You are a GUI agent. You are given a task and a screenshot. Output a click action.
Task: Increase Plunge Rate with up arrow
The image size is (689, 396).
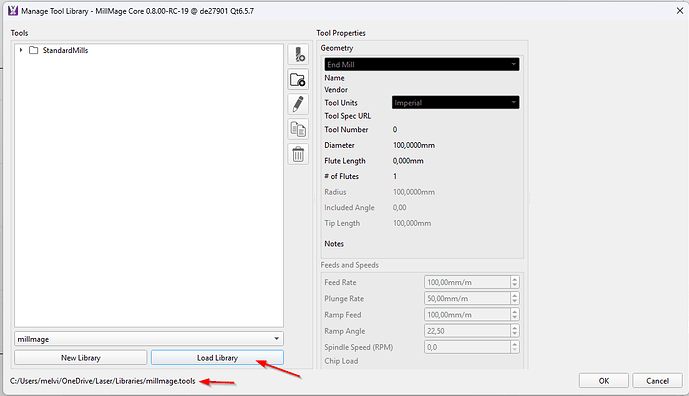(x=515, y=295)
